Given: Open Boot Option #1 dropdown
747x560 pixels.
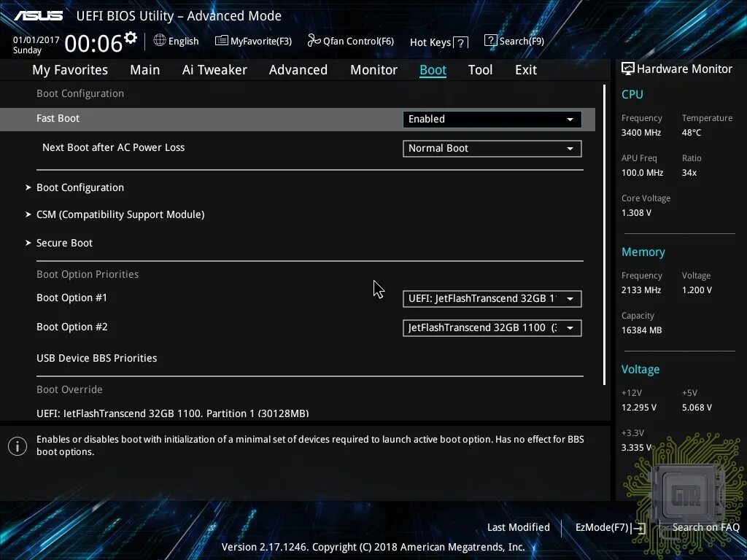Looking at the screenshot, I should (x=492, y=298).
